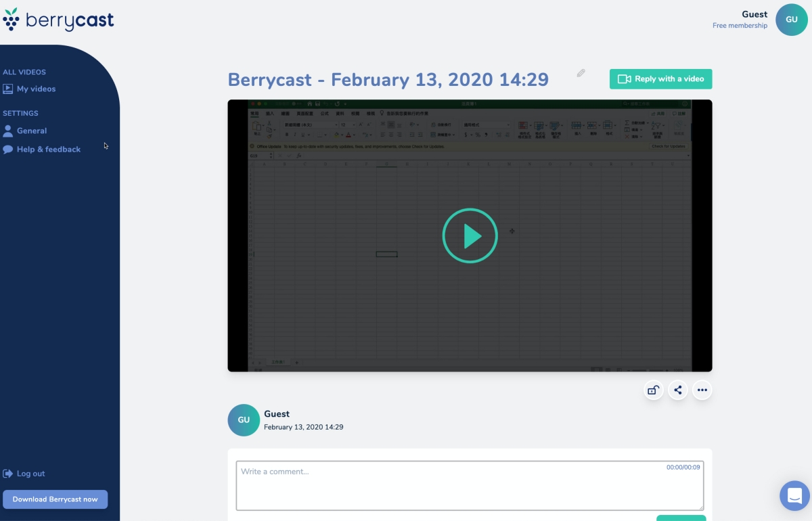Edit the video title with pencil icon
This screenshot has width=812, height=521.
[x=581, y=73]
